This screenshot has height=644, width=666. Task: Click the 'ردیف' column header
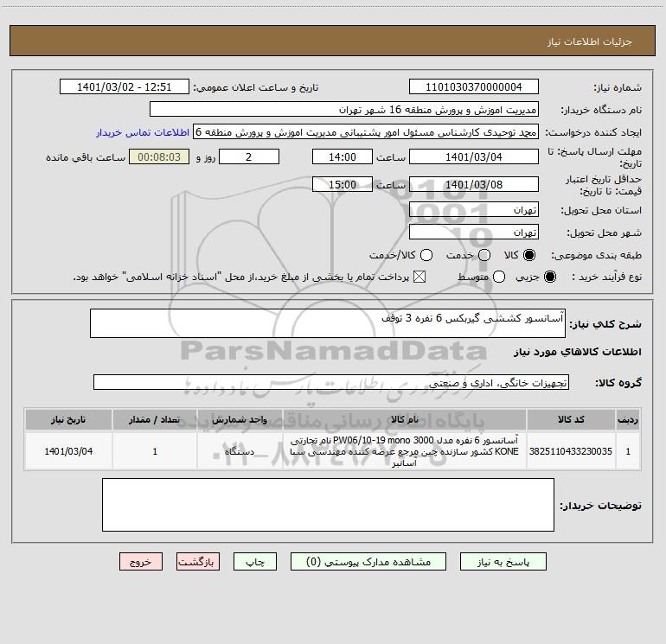pyautogui.click(x=628, y=419)
